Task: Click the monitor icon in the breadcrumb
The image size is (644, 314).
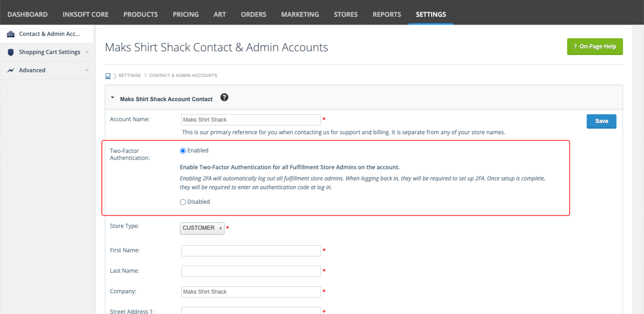Action: pos(108,75)
